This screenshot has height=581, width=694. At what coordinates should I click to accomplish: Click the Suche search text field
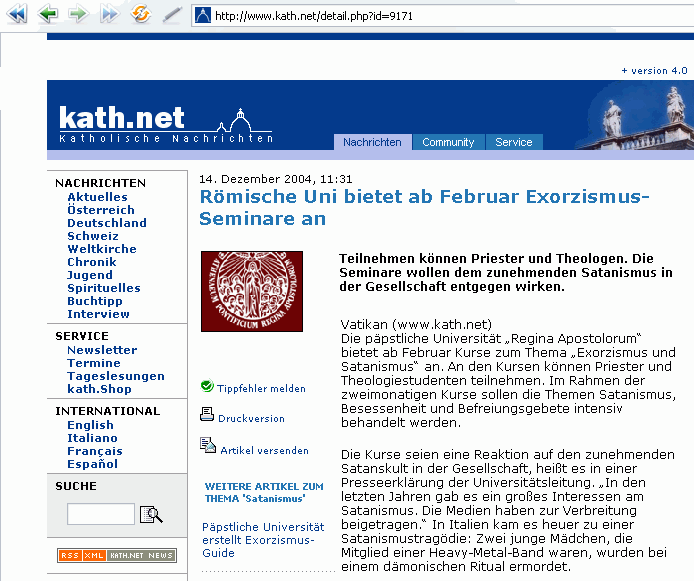101,514
